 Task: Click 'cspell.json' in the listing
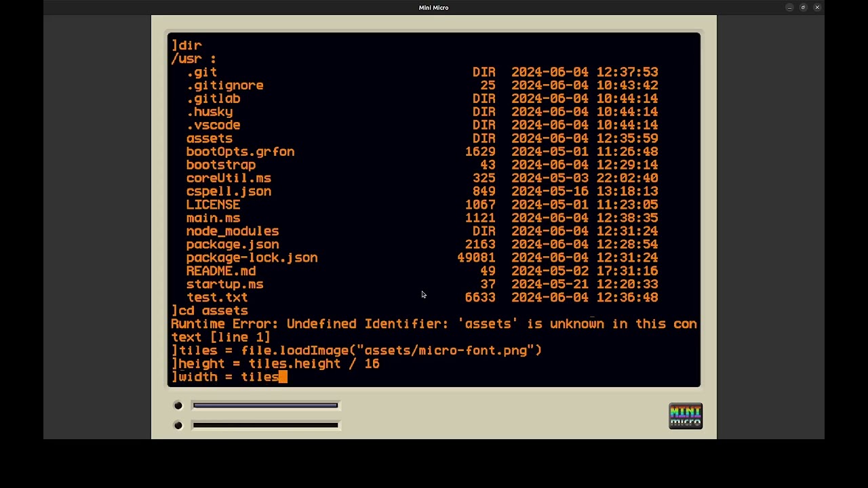click(x=229, y=191)
